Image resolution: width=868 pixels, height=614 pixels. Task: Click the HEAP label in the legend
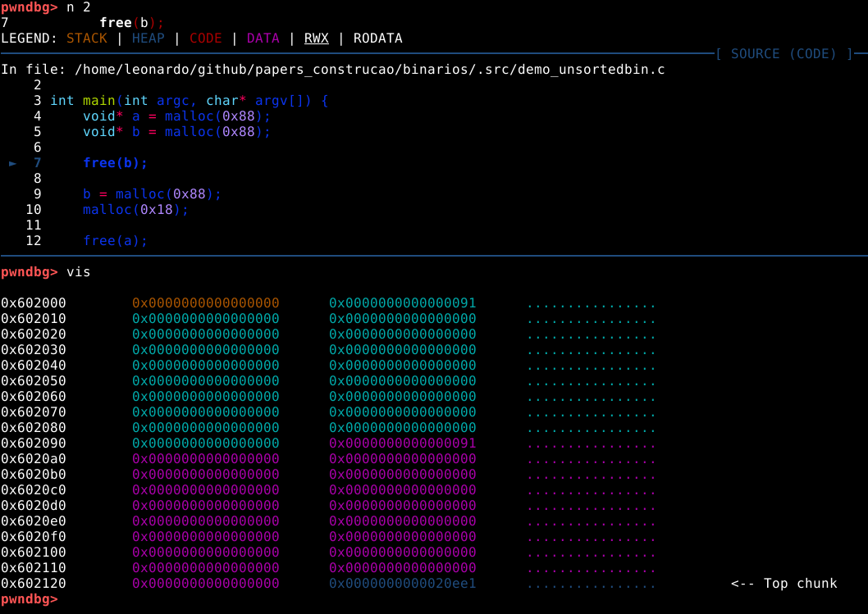[x=148, y=39]
